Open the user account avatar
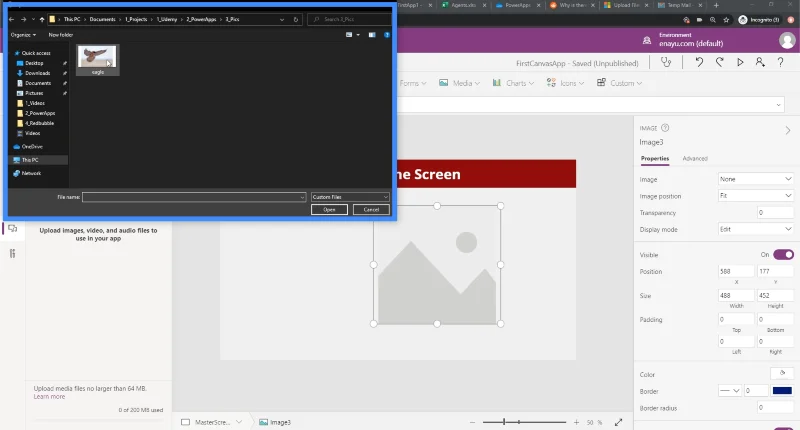 [787, 40]
